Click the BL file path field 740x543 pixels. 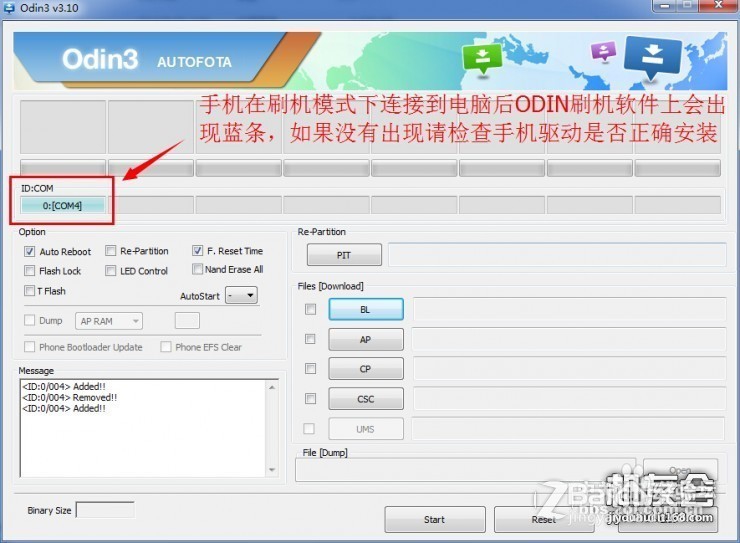pos(569,309)
